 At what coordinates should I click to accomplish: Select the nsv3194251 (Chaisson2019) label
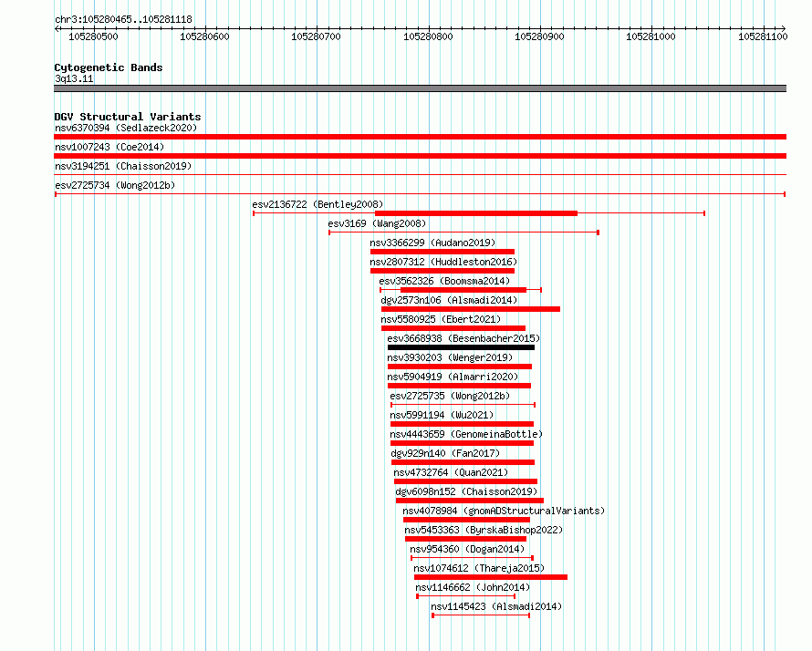pyautogui.click(x=123, y=166)
